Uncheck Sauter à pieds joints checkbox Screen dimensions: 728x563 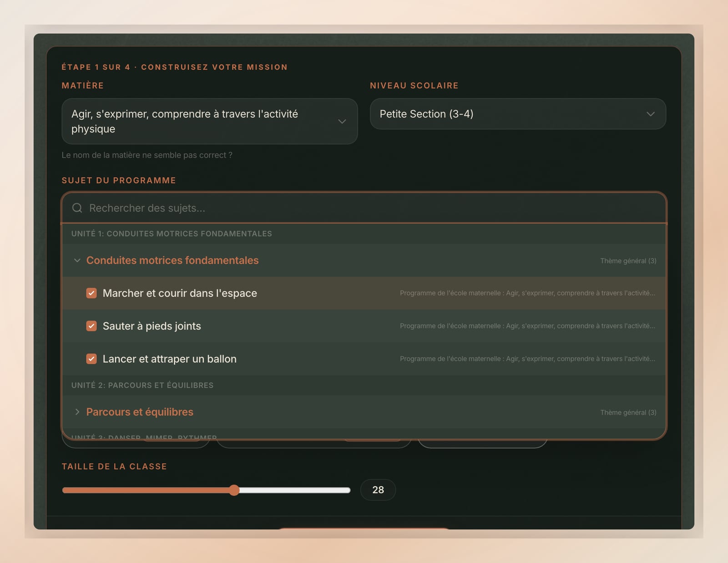(91, 326)
